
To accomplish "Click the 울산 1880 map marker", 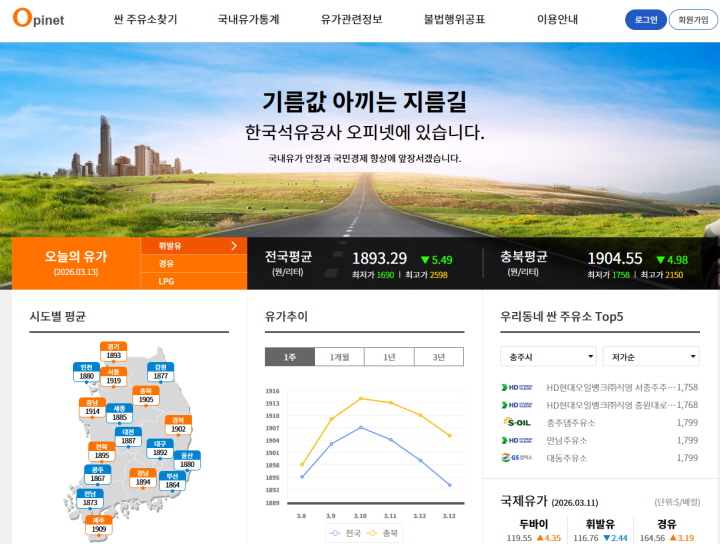I will tap(187, 460).
